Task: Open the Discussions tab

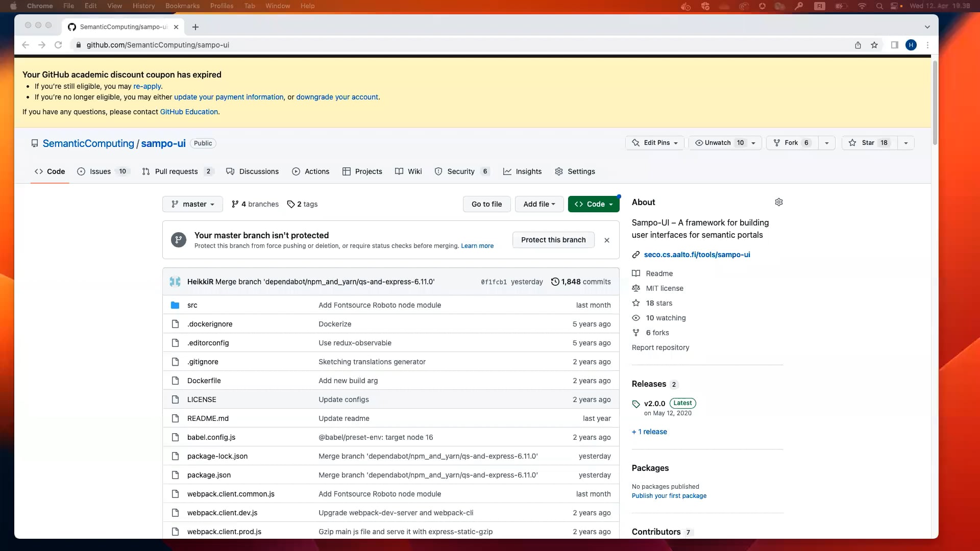Action: 258,171
